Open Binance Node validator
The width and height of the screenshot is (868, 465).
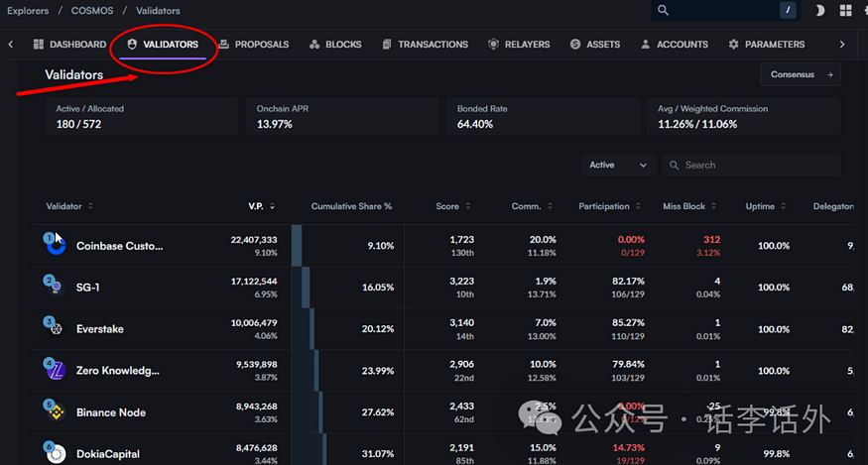tap(111, 412)
